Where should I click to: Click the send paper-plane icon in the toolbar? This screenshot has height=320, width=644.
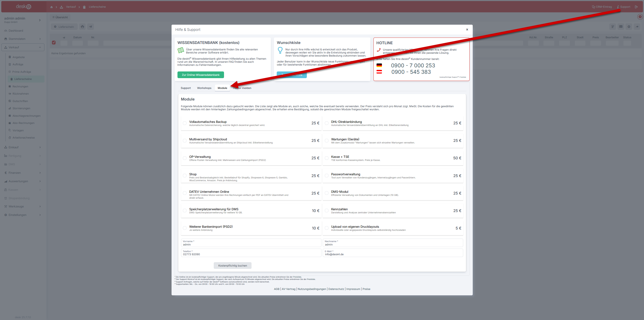point(91,27)
